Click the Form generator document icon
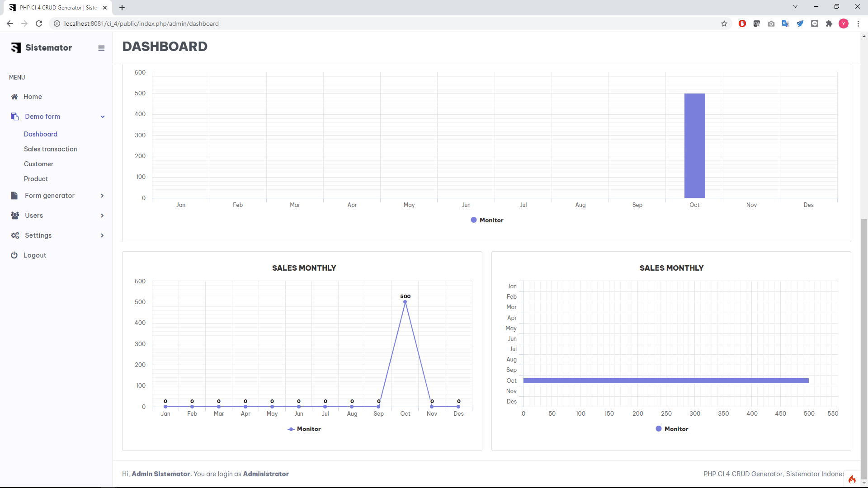This screenshot has width=868, height=488. coord(14,196)
